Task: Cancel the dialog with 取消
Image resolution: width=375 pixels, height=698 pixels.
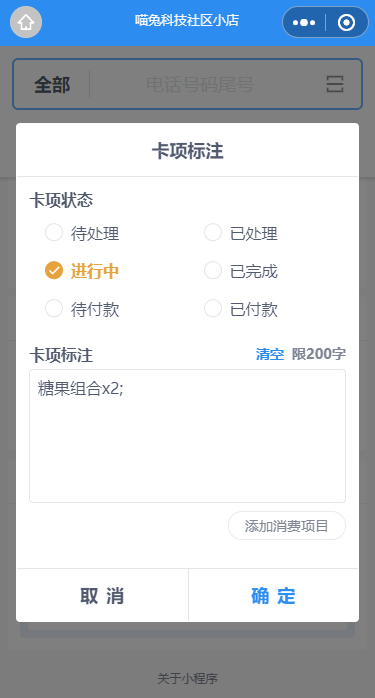Action: coord(102,596)
